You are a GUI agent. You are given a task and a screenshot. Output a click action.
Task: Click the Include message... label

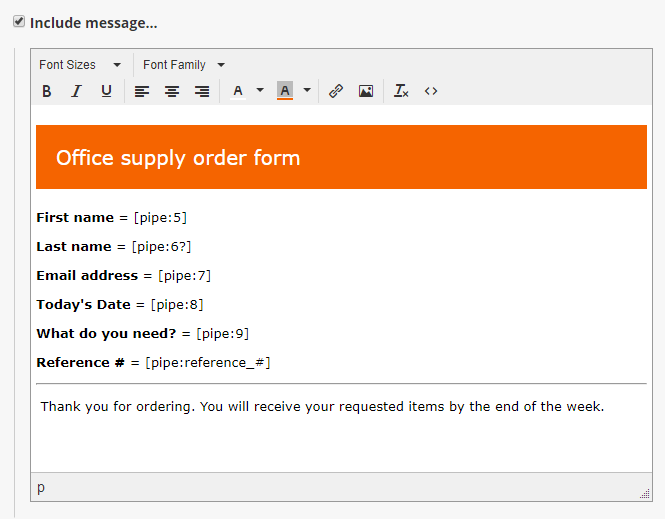click(94, 23)
